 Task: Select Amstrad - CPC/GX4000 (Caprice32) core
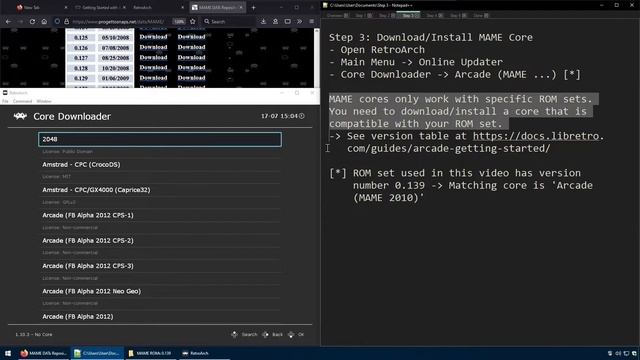point(160,190)
